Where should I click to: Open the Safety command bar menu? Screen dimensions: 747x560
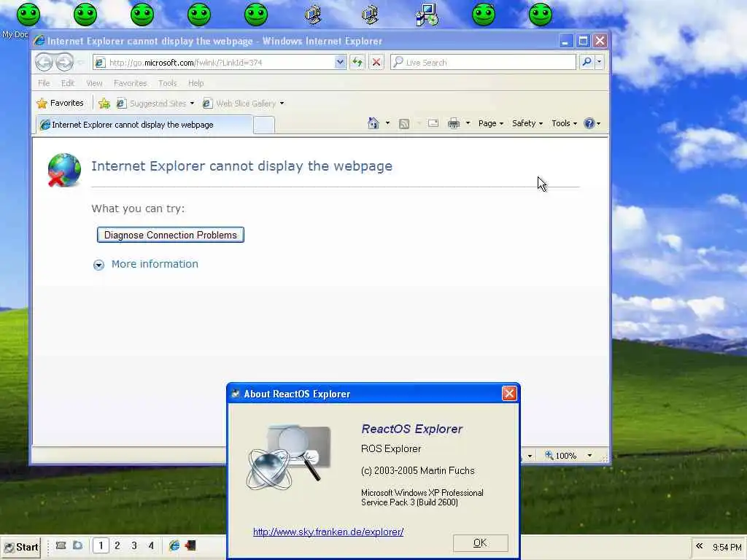coord(527,123)
